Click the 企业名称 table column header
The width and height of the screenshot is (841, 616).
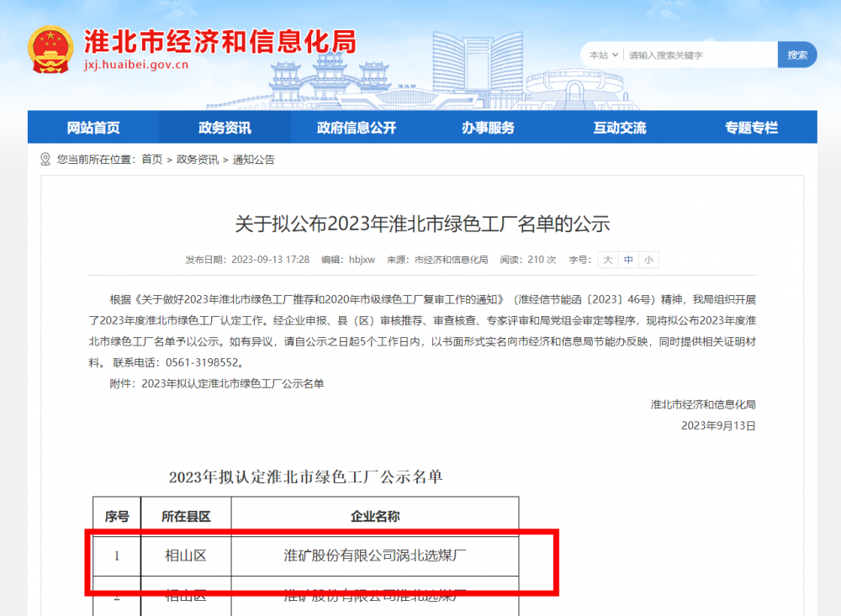[375, 516]
